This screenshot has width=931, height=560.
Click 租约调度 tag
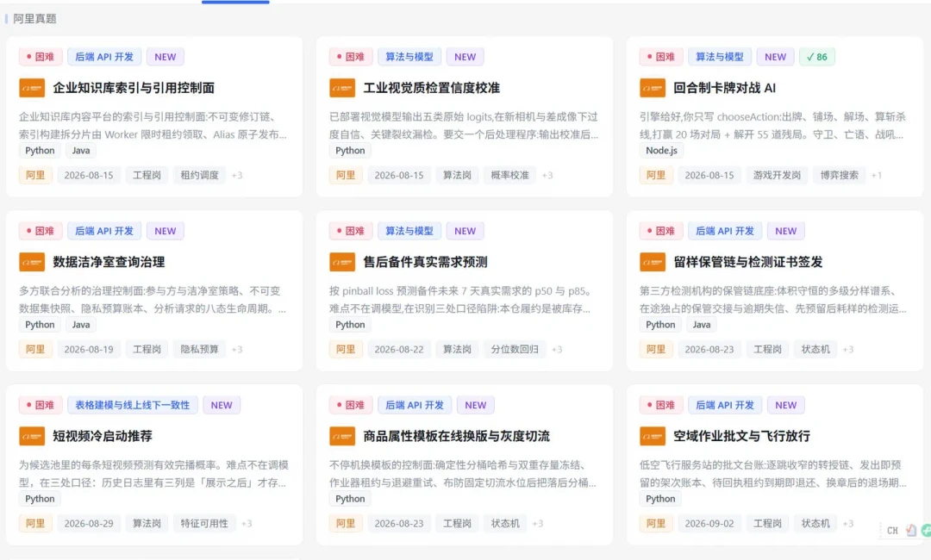199,175
